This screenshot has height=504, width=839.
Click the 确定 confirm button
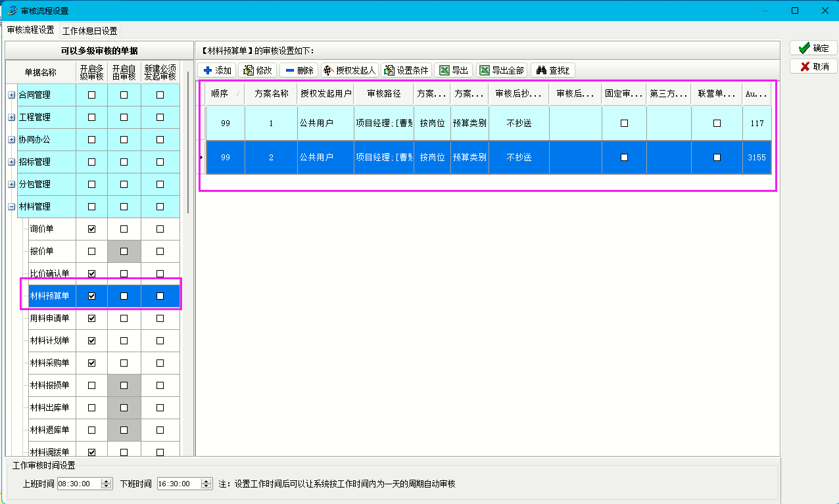[x=813, y=48]
